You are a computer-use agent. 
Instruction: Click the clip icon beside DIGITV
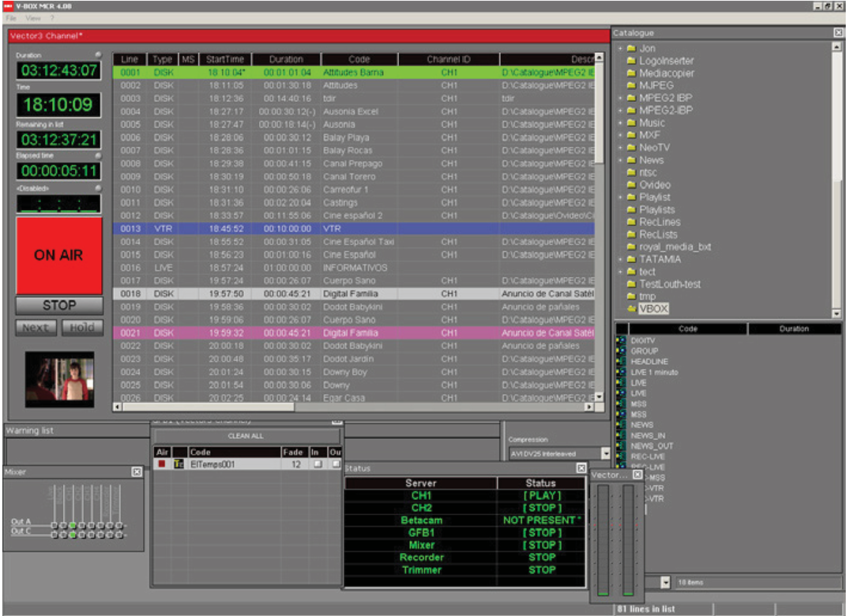621,340
